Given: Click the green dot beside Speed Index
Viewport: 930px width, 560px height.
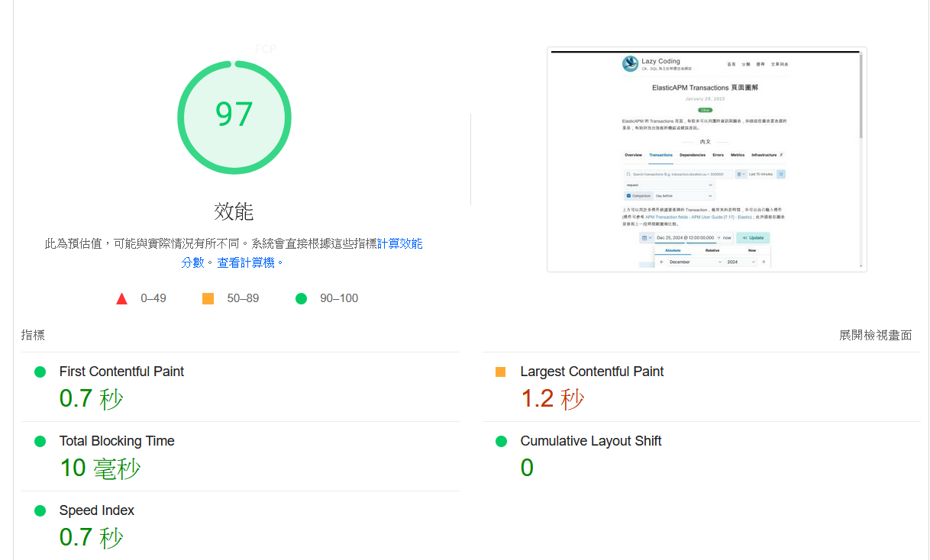Looking at the screenshot, I should pos(40,510).
